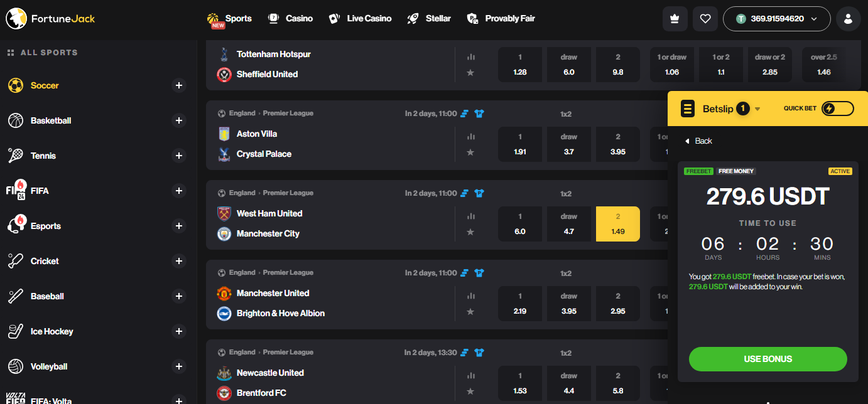Viewport: 868px width, 404px height.
Task: Favorite the West Ham vs Manchester City match star
Action: [470, 231]
